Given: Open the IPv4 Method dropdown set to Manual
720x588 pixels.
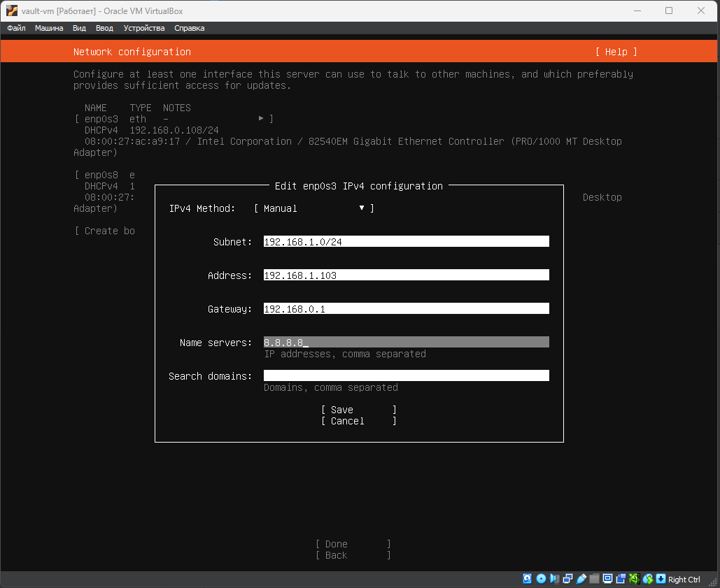Looking at the screenshot, I should click(314, 208).
